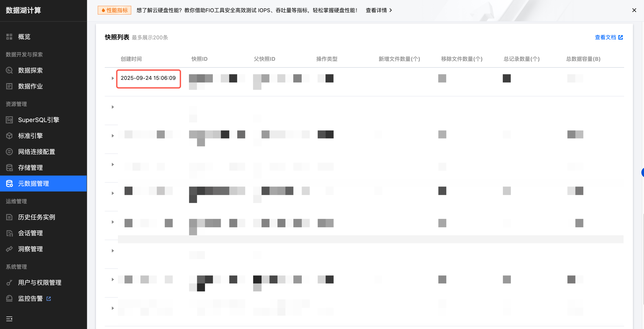Click the 洞察管理 insight icon
Screen dimensions: 644x329
[x=9, y=249]
